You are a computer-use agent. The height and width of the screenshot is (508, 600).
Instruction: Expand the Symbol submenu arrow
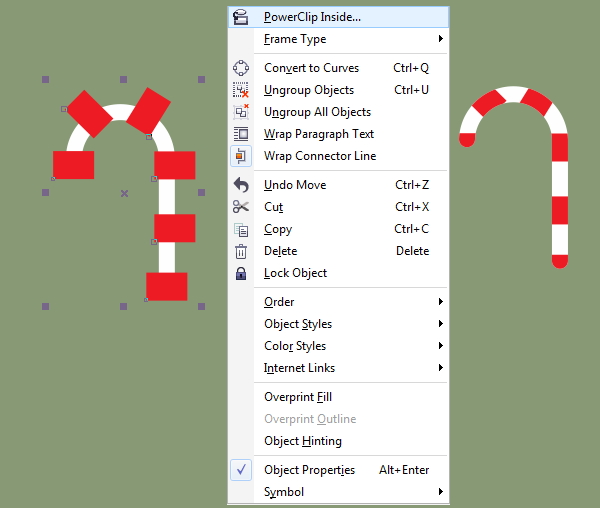[x=441, y=492]
